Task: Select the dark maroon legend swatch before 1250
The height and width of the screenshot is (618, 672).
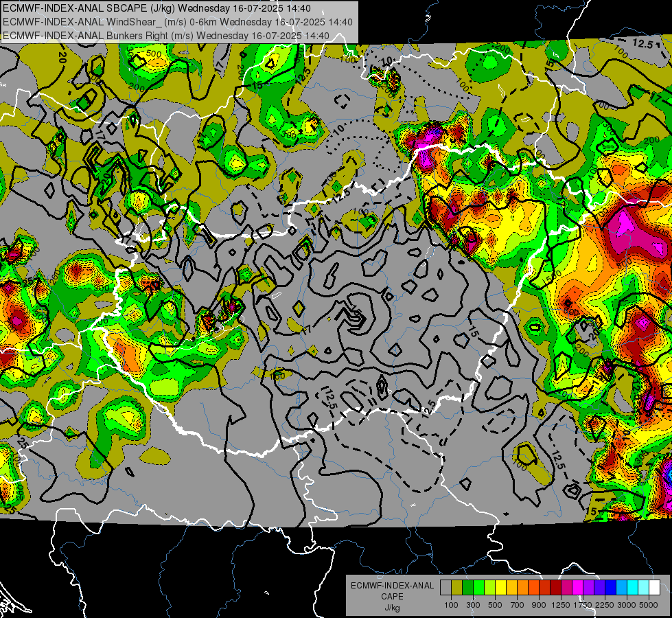Action: pos(556,588)
